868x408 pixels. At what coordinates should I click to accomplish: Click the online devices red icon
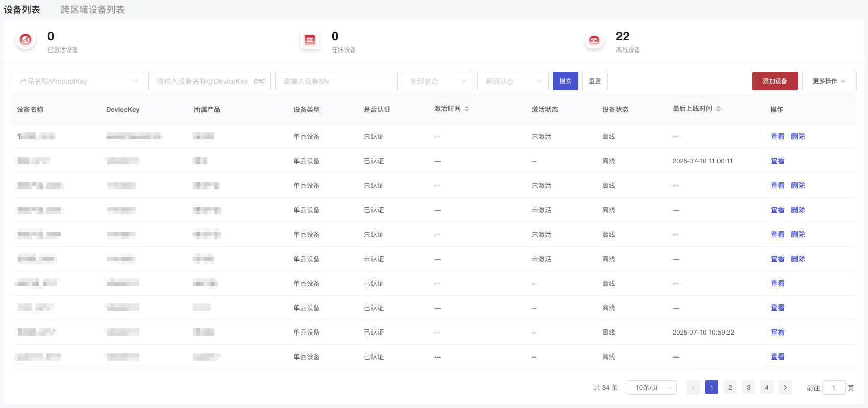click(x=310, y=40)
